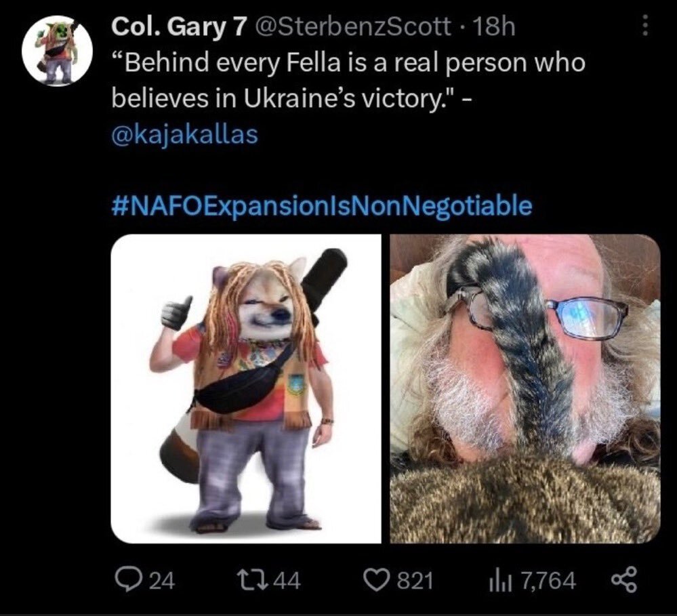
Task: Enlarge the cartoon dog Fella image
Action: click(x=246, y=388)
